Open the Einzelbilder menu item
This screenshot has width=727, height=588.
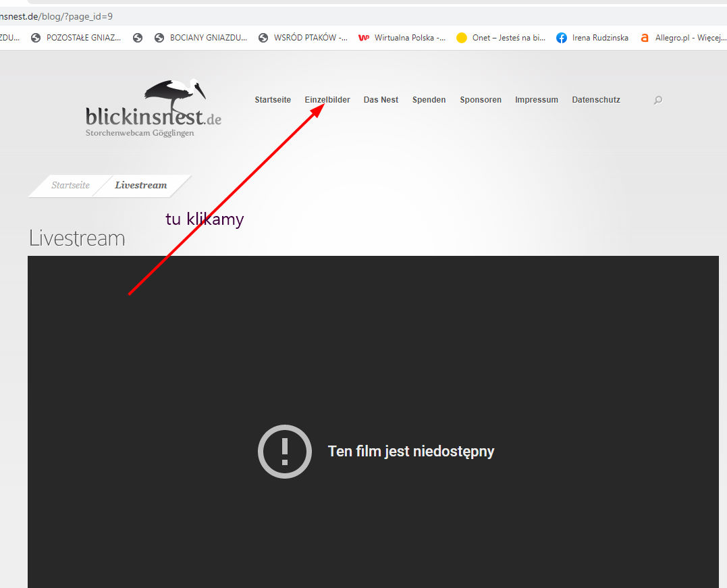pyautogui.click(x=327, y=100)
